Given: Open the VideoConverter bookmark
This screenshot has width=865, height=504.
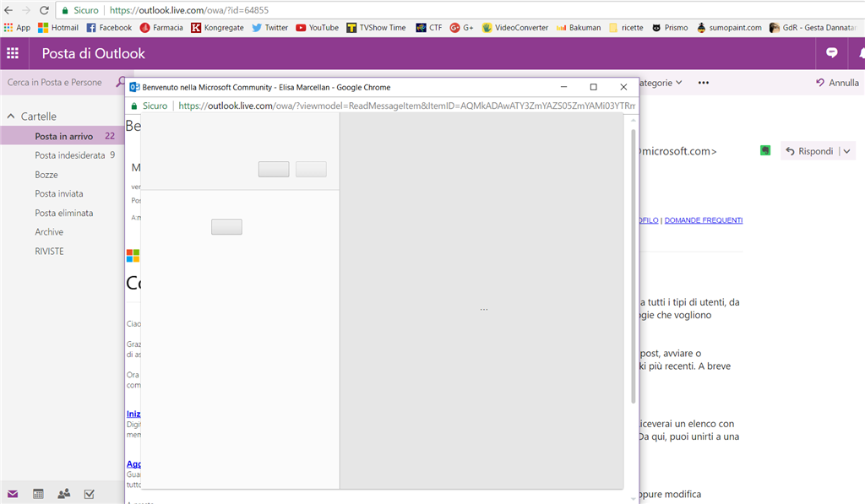Looking at the screenshot, I should [x=515, y=28].
